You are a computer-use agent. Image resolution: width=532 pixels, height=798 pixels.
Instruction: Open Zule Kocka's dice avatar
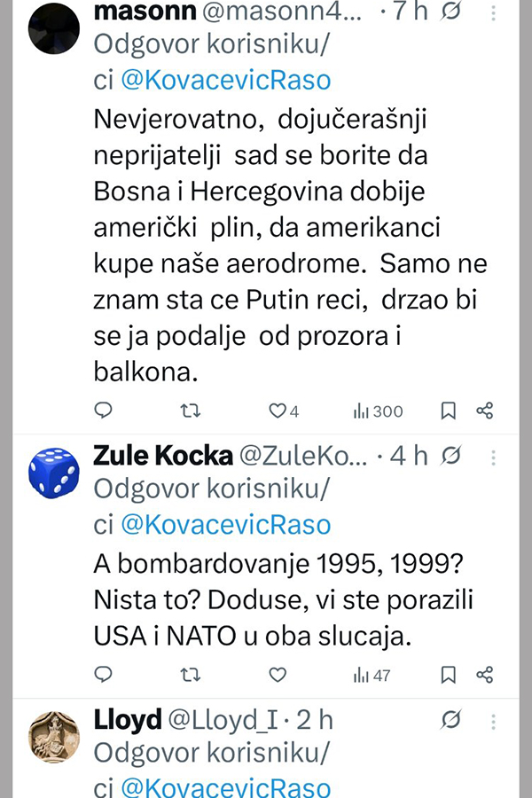[55, 472]
